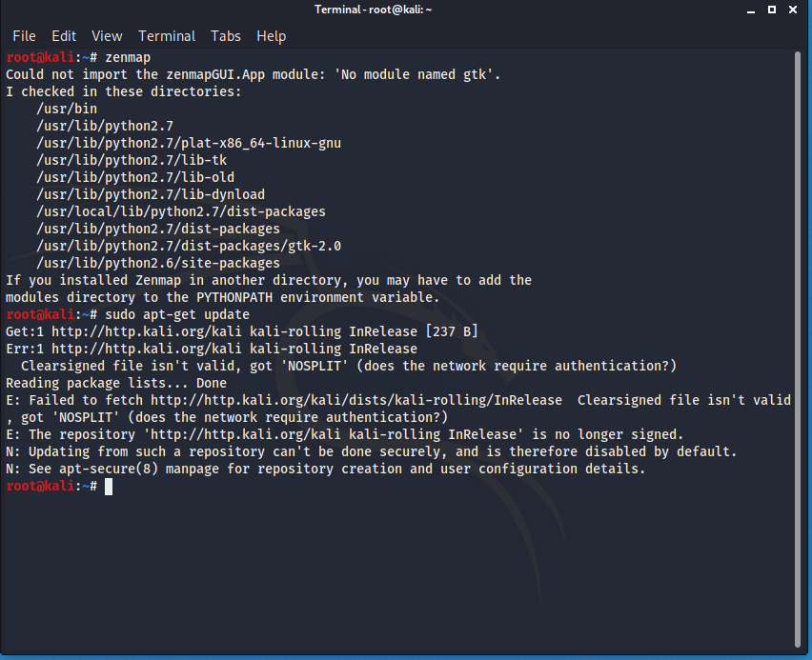Maximize the terminal window
Image resolution: width=812 pixels, height=660 pixels.
(x=772, y=10)
